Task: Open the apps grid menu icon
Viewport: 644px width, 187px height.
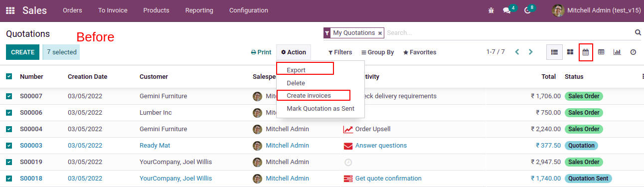Action: [10, 10]
